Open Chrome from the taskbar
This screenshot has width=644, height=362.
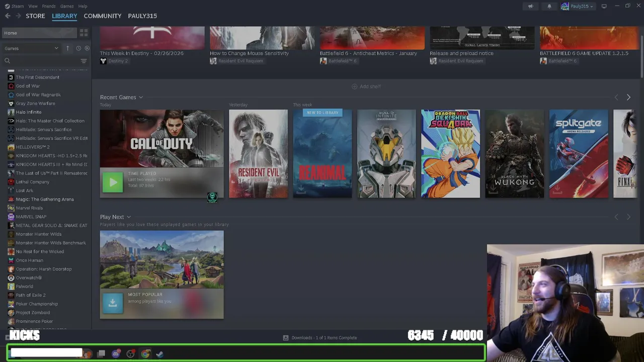coord(145,354)
